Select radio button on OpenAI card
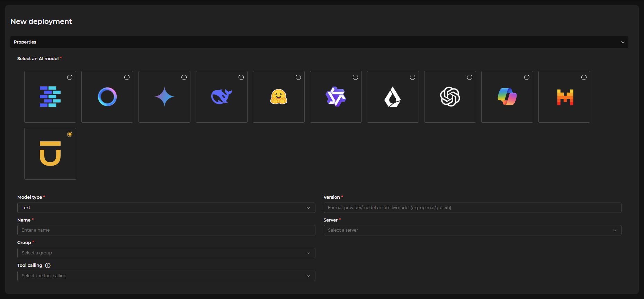 (470, 77)
